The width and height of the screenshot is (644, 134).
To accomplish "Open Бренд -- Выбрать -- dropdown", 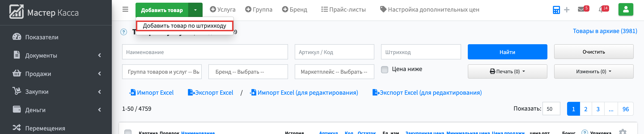I will (248, 72).
